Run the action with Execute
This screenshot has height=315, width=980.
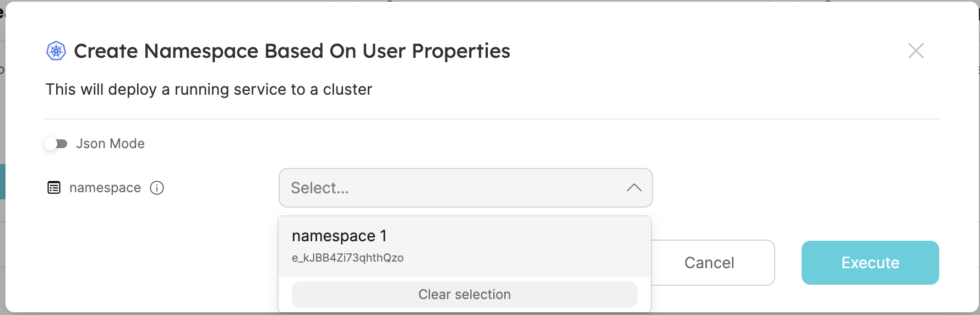870,263
